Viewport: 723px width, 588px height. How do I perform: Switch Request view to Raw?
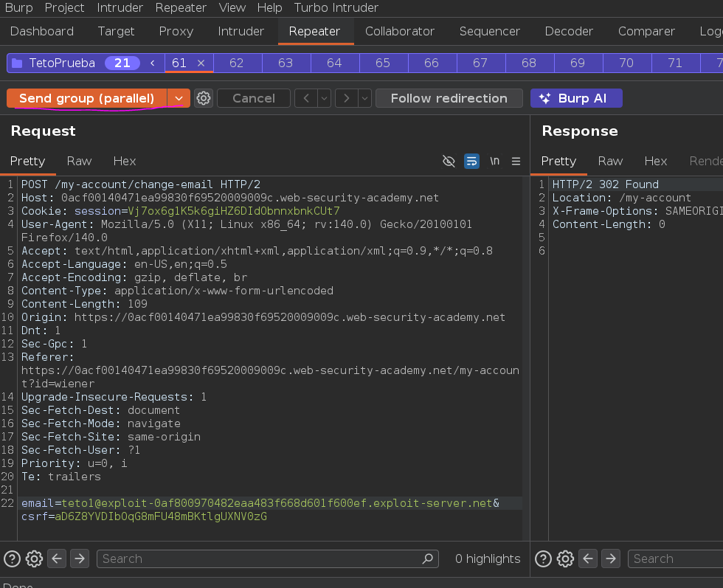point(80,161)
